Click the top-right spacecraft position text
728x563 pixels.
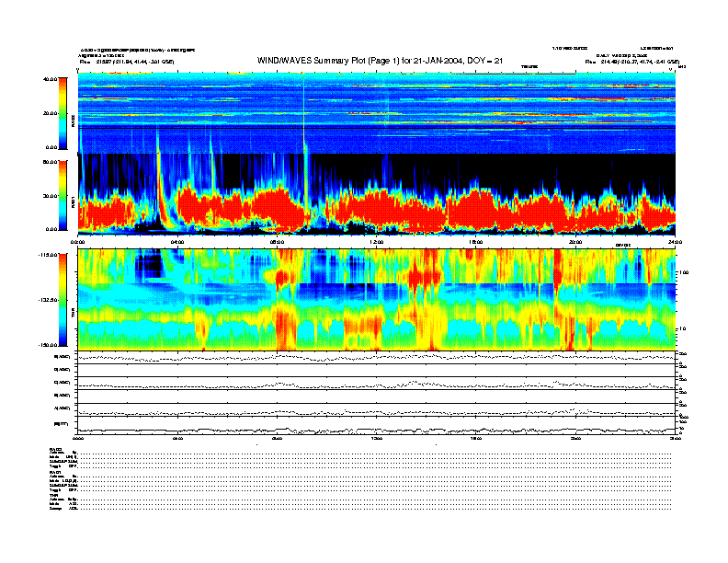[636, 62]
